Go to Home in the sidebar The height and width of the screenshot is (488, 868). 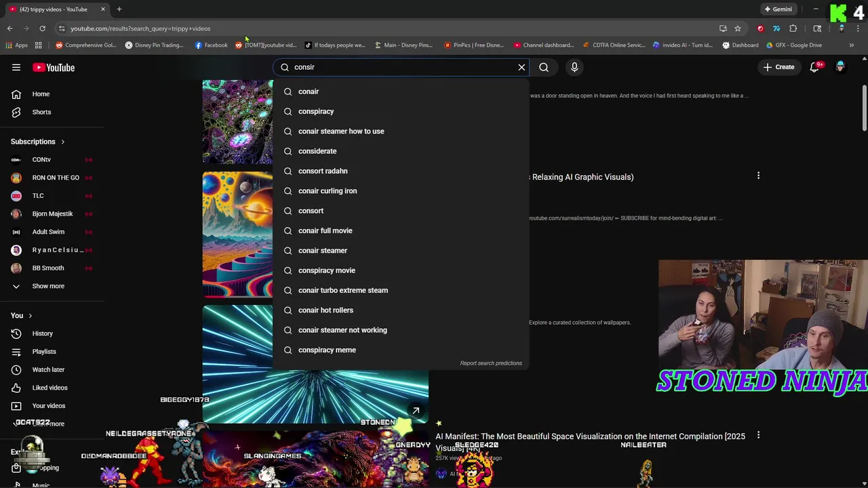(41, 94)
